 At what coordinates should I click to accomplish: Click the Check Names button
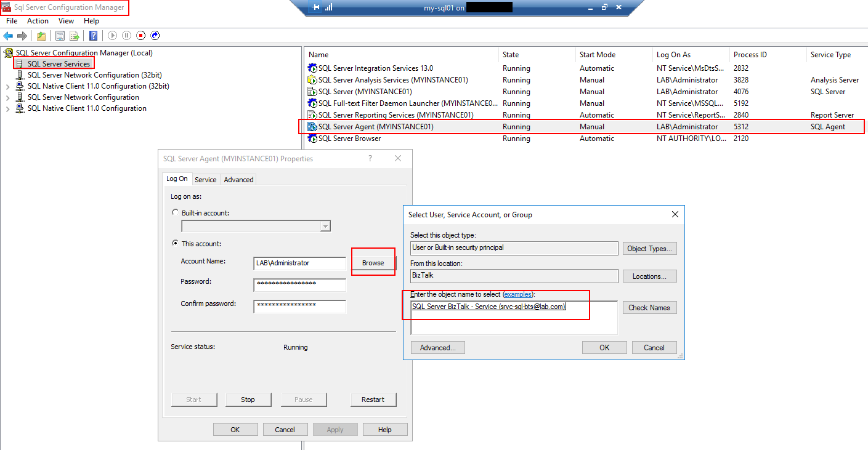coord(649,307)
